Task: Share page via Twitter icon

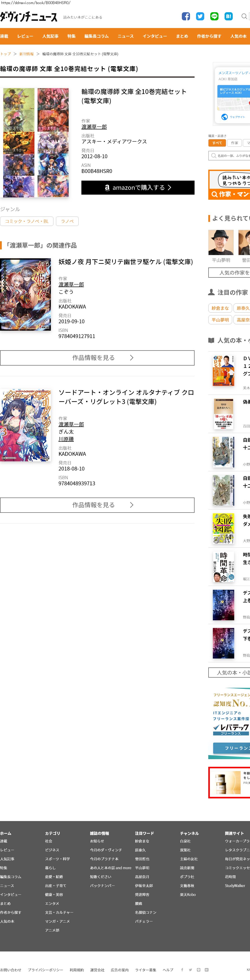Action: [200, 16]
